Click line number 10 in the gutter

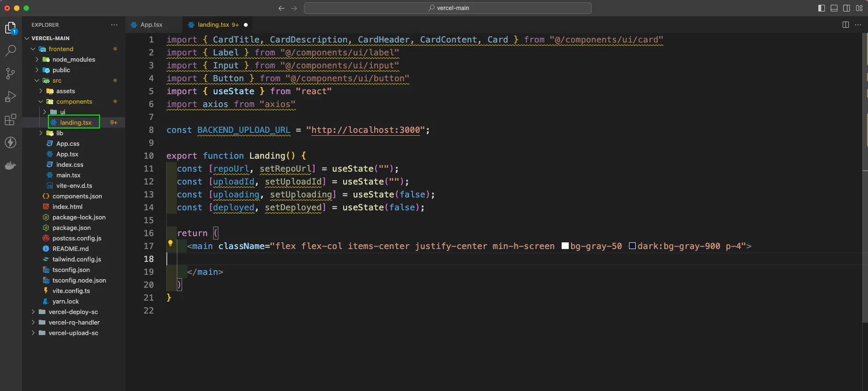click(x=149, y=156)
